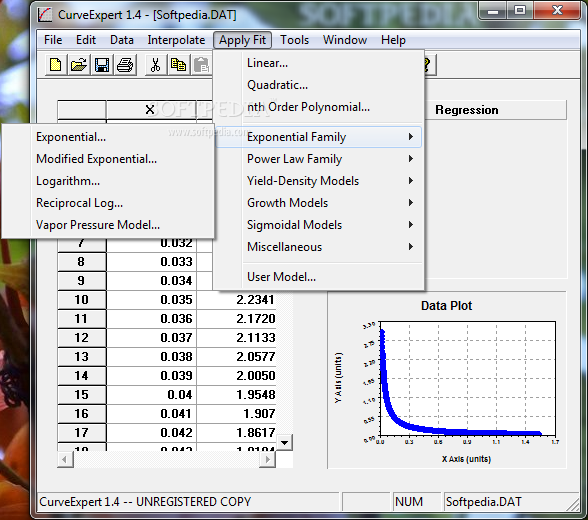The width and height of the screenshot is (588, 520).
Task: Click cell containing 0.035
Action: [x=152, y=300]
